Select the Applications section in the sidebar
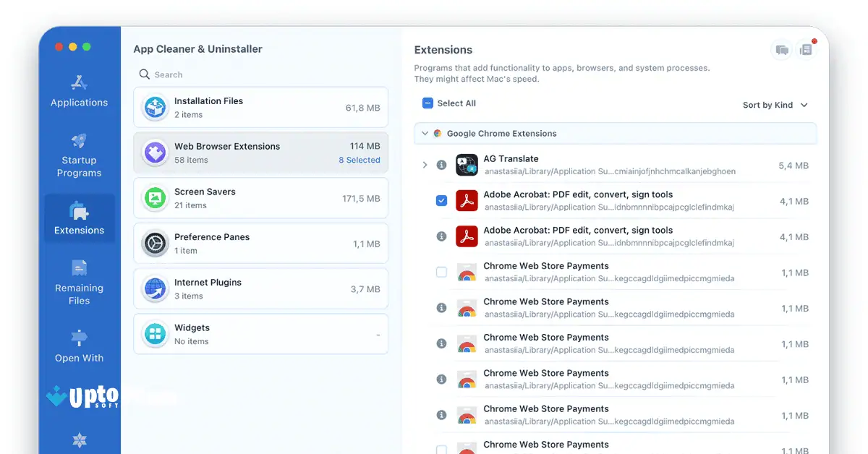 (x=79, y=91)
